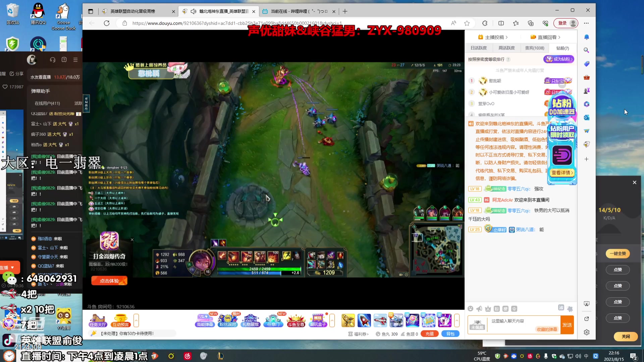Open system tray volume icon

tap(578, 356)
